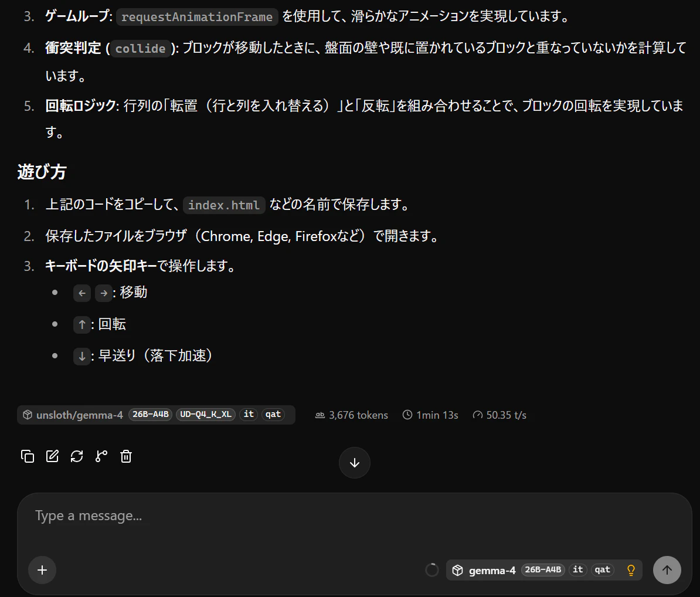The image size is (700, 597).
Task: Click the キーボードの矢印キー bold text
Action: [x=101, y=266]
